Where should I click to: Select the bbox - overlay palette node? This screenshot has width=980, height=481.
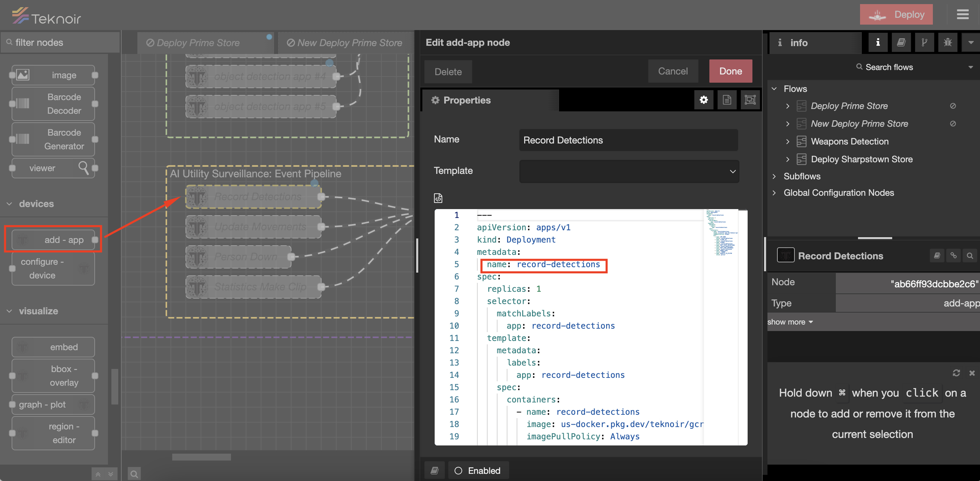point(53,376)
